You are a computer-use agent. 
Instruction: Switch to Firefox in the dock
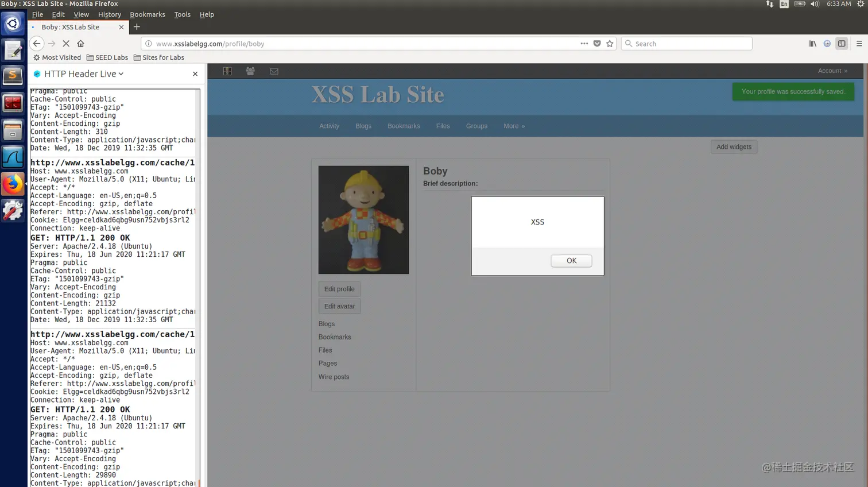(x=13, y=184)
